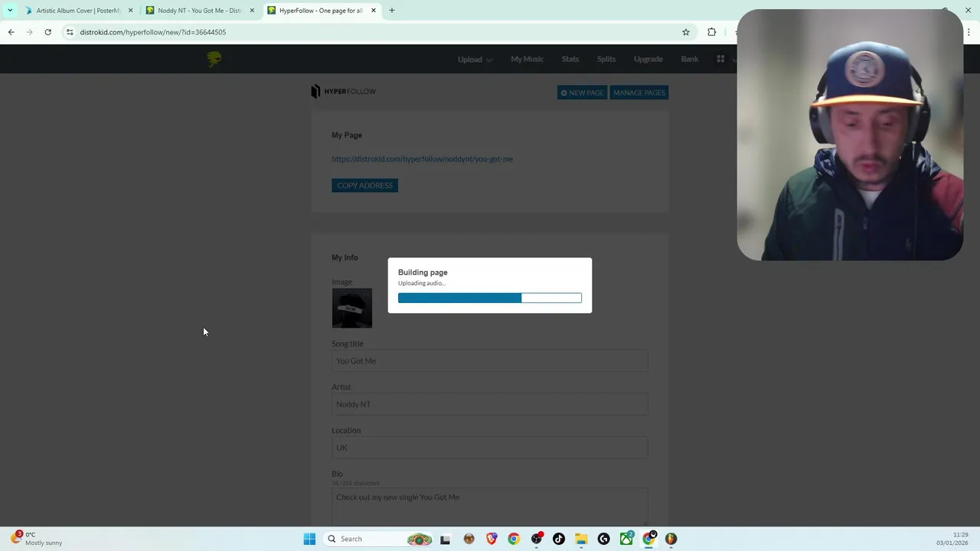Open FL Studio from the taskbar
The height and width of the screenshot is (551, 980).
671,539
